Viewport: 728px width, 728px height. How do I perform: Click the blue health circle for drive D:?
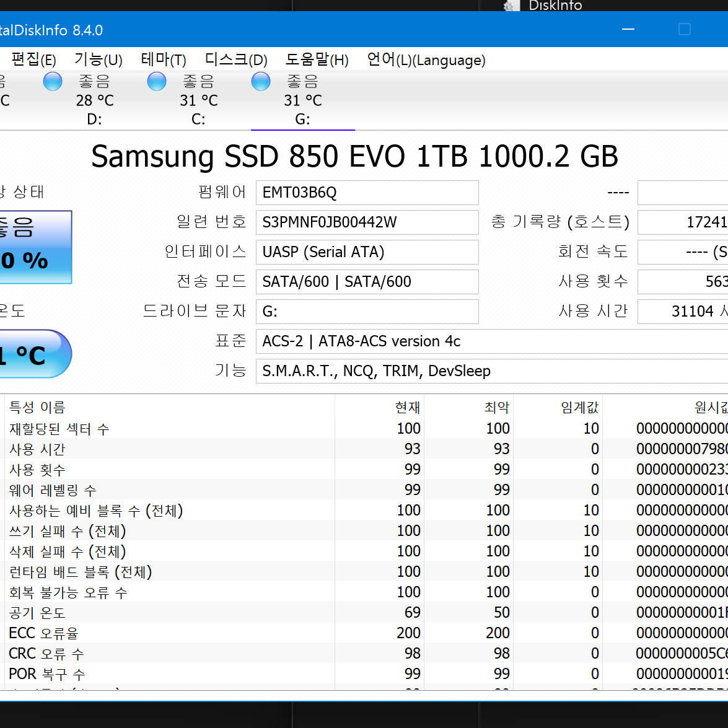53,82
